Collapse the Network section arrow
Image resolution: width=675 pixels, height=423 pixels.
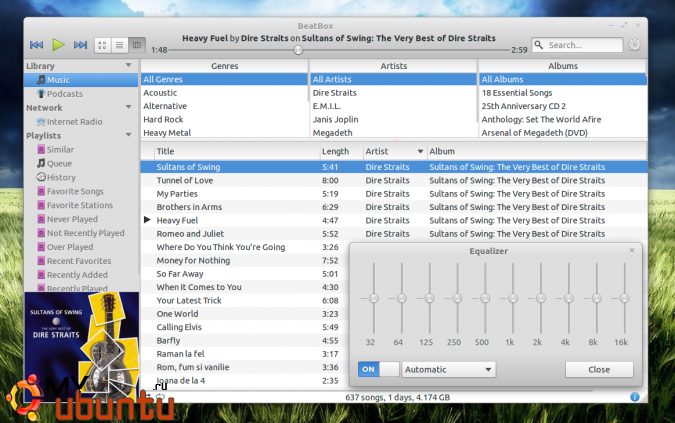click(x=128, y=107)
